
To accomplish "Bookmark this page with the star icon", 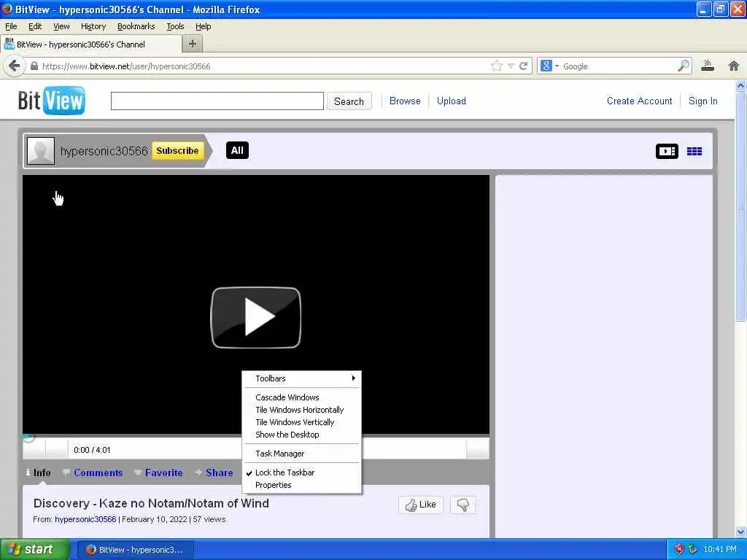I will pos(496,66).
